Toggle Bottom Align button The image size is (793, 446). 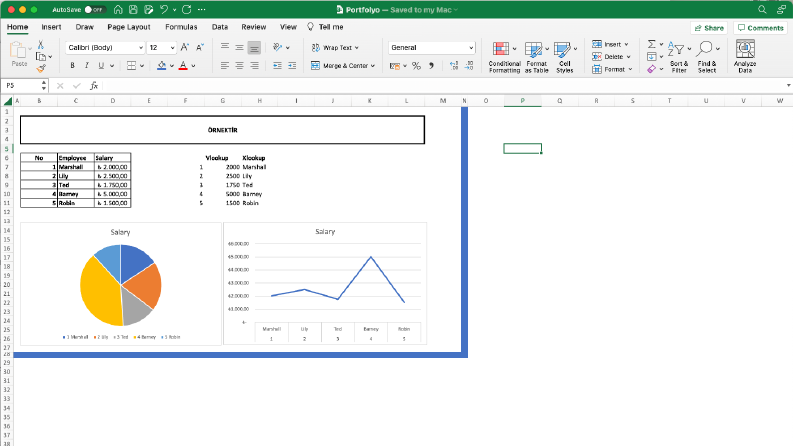pos(254,48)
